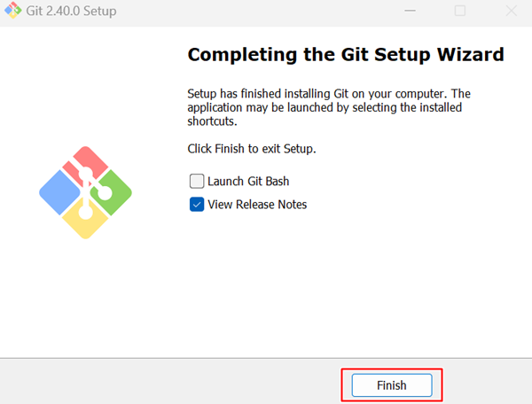Enable the Launch Git Bash checkbox
Image resolution: width=532 pixels, height=404 pixels.
click(x=197, y=181)
